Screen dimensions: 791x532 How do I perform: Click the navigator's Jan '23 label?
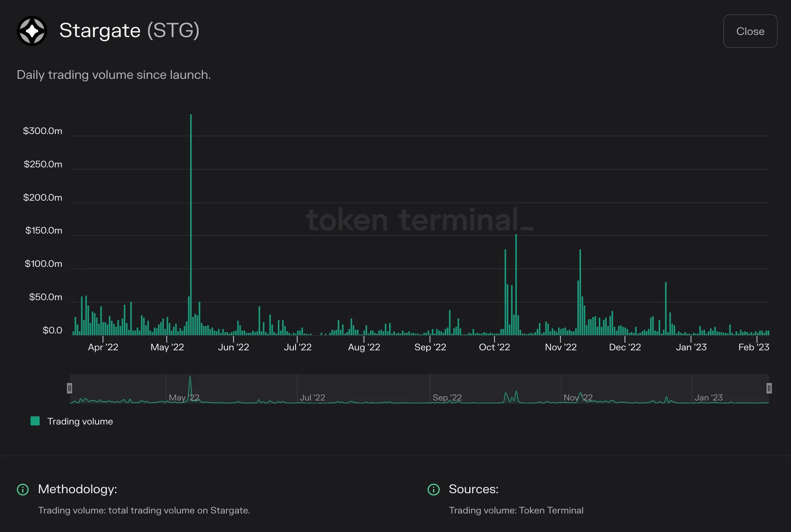pos(708,398)
